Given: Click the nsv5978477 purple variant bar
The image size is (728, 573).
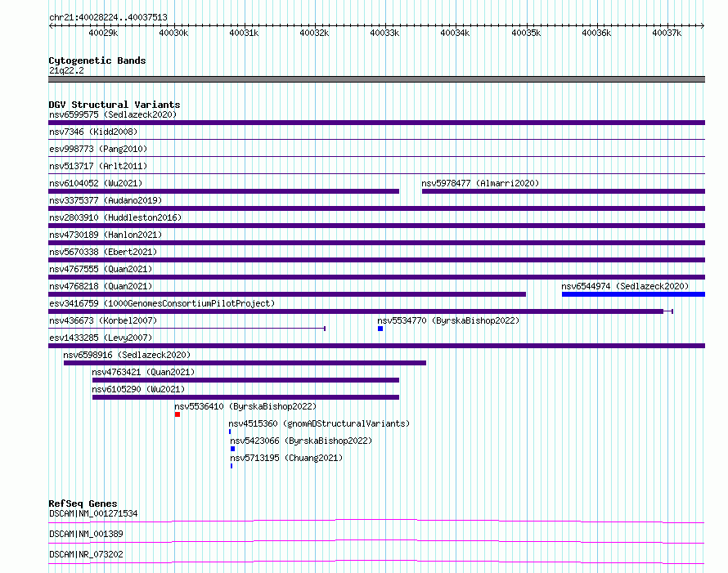Looking at the screenshot, I should 564,191.
